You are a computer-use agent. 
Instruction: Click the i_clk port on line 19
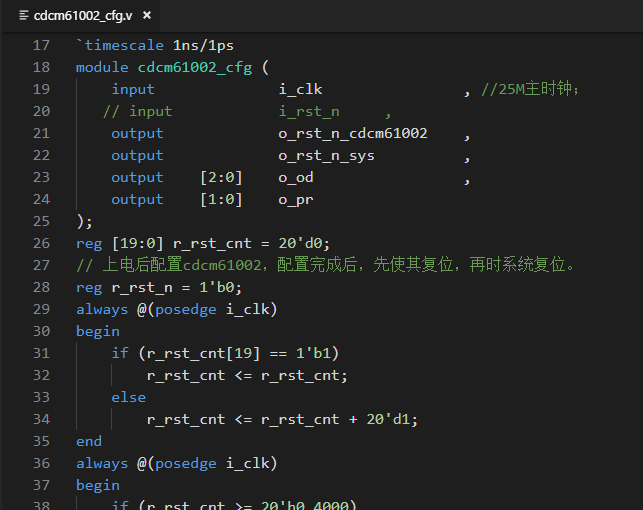click(300, 89)
